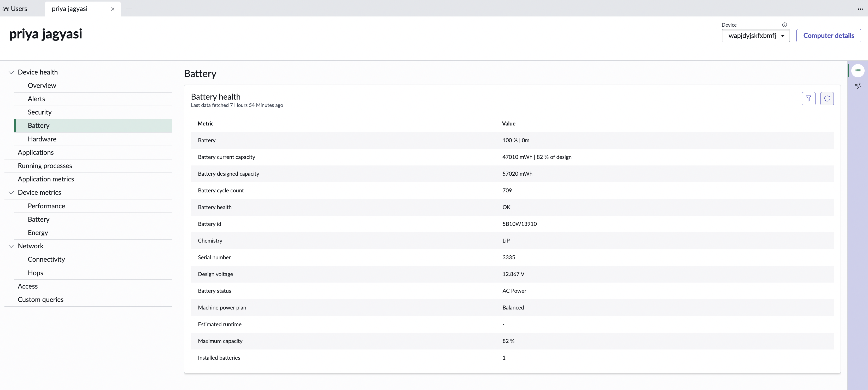This screenshot has width=868, height=390.
Task: Add a new tab with plus icon
Action: [x=129, y=9]
